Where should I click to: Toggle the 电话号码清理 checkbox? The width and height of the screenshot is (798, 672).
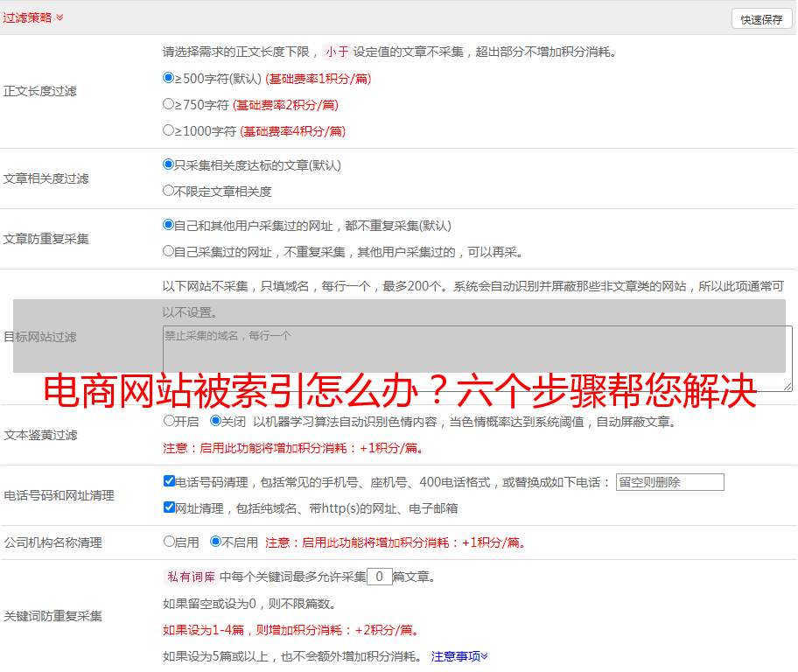tap(169, 481)
